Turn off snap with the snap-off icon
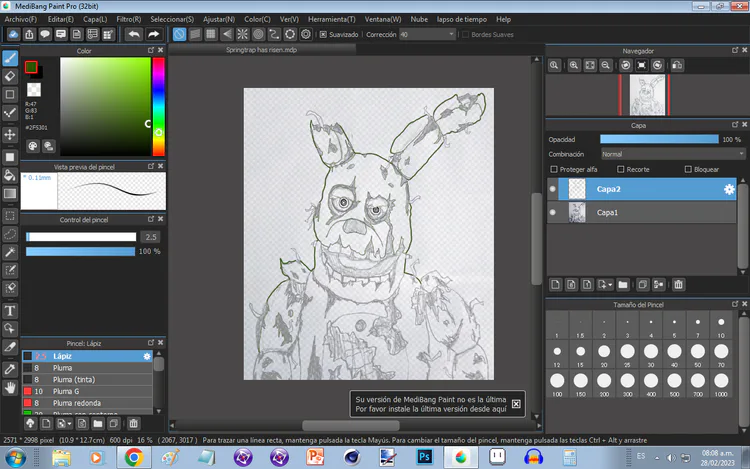The width and height of the screenshot is (750, 469). click(x=179, y=34)
